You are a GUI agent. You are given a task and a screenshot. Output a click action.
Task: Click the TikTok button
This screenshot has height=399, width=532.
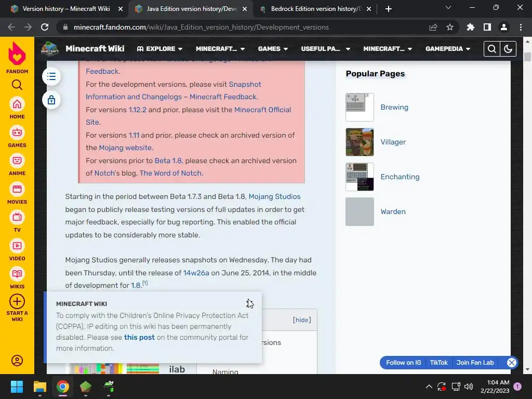coord(438,363)
